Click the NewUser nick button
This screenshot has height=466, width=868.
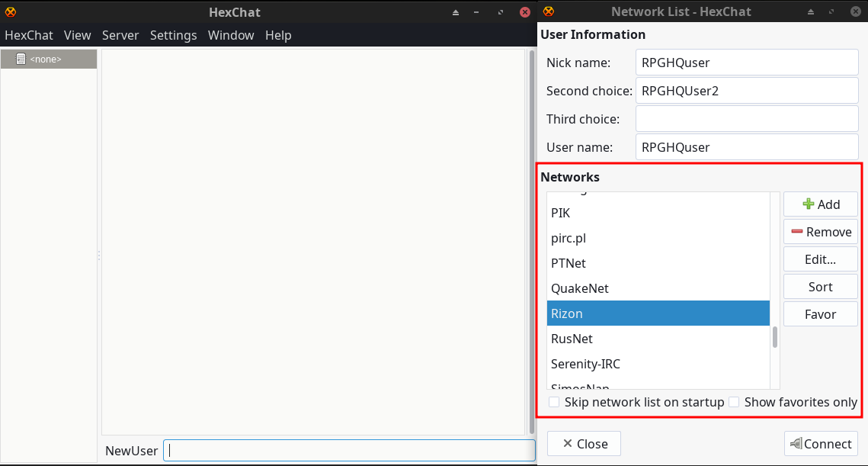pos(132,451)
